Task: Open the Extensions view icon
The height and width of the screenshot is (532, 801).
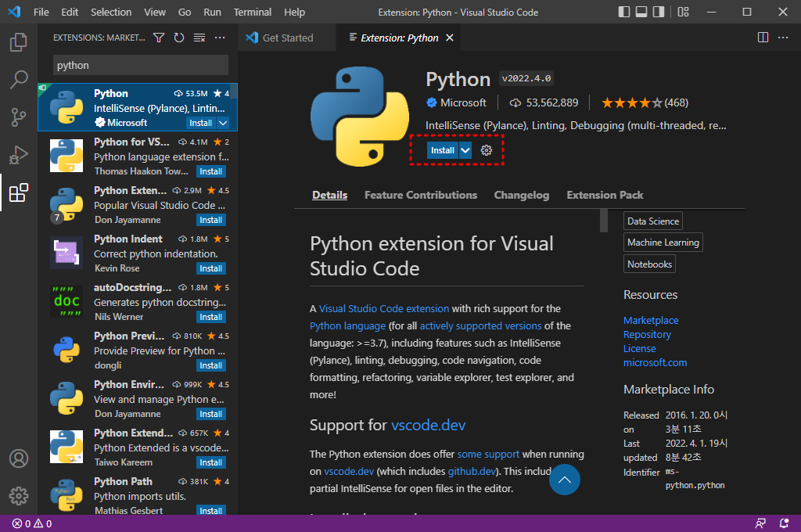Action: point(19,192)
